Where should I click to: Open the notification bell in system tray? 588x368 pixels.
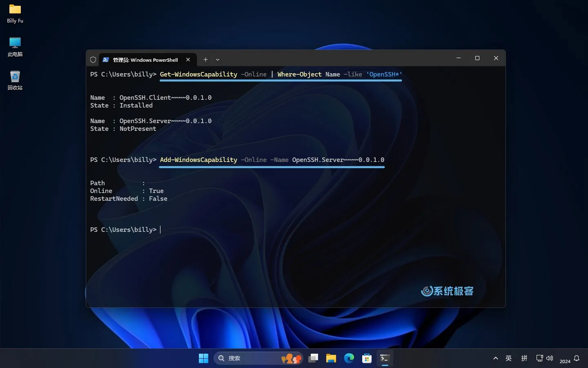point(577,359)
